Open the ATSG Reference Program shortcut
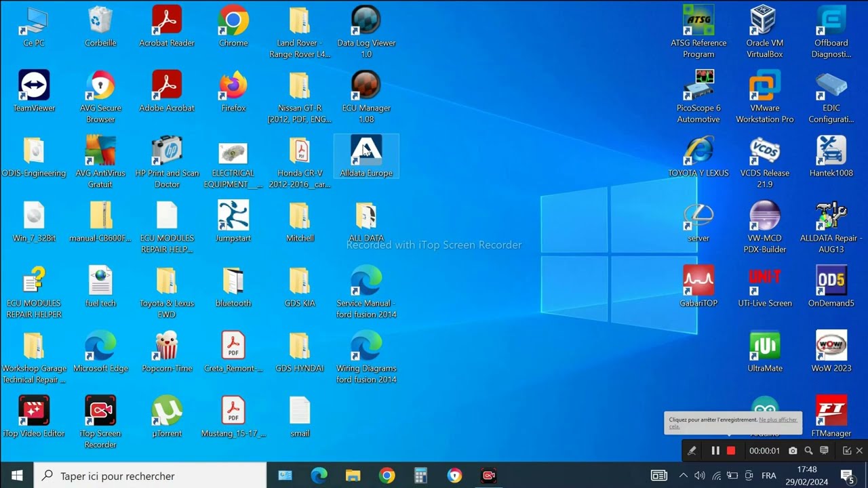 698,32
